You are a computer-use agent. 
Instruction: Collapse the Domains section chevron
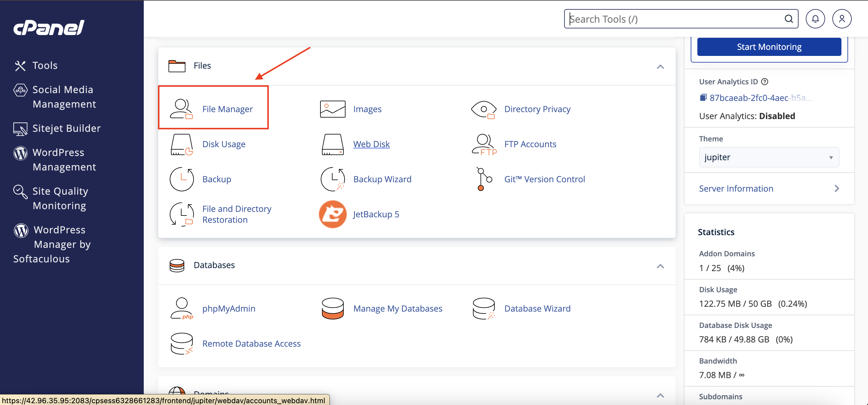pyautogui.click(x=660, y=396)
